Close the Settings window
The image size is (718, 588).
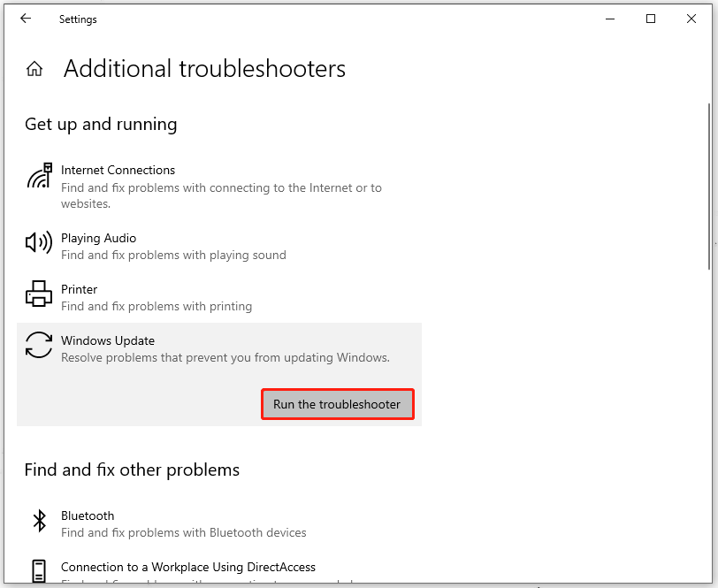pyautogui.click(x=691, y=19)
